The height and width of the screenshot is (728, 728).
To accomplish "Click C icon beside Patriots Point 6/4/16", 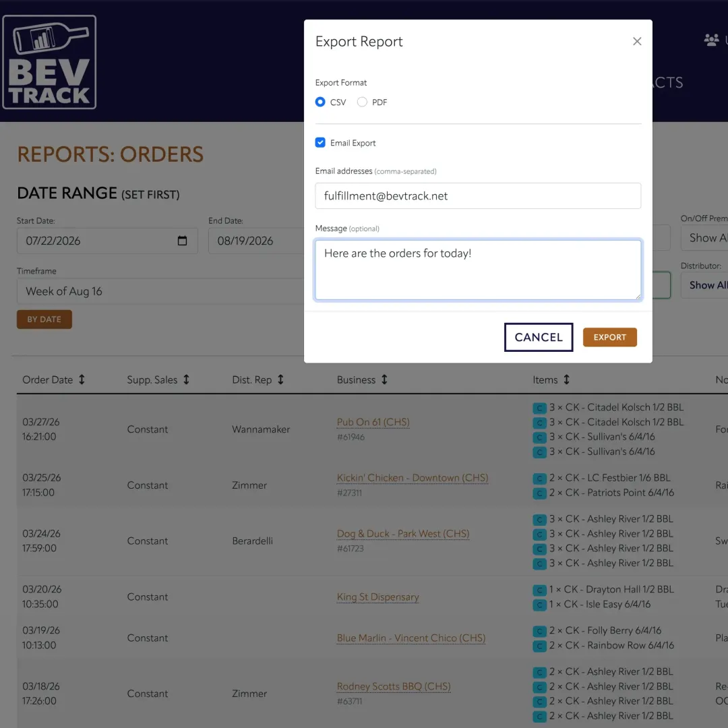I will point(539,493).
